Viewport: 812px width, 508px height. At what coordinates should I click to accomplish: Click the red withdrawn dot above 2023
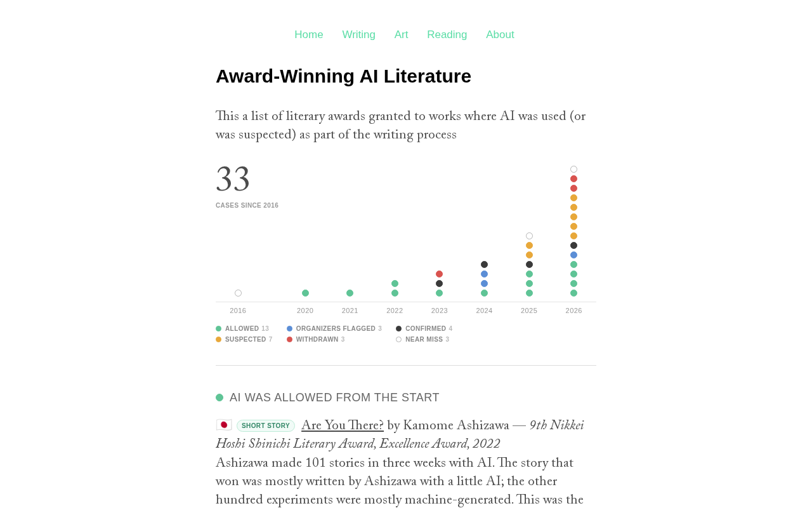click(440, 274)
